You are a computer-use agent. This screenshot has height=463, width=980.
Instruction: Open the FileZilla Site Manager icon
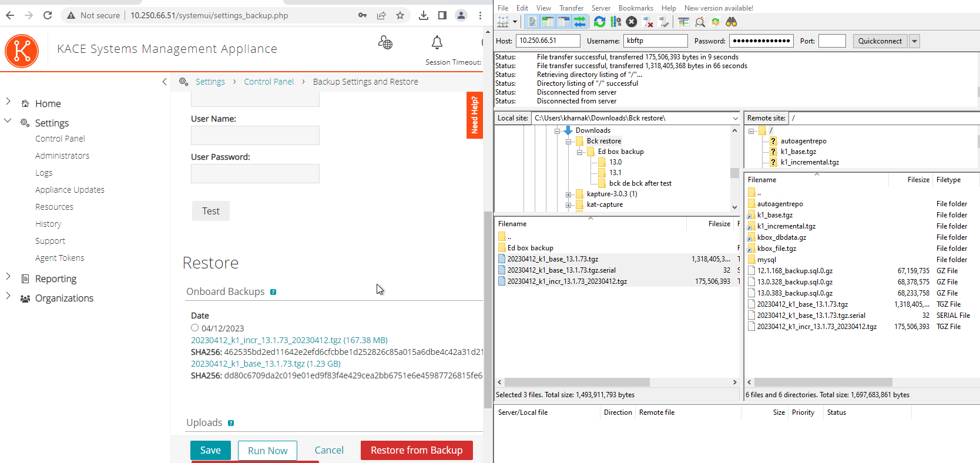click(x=503, y=22)
